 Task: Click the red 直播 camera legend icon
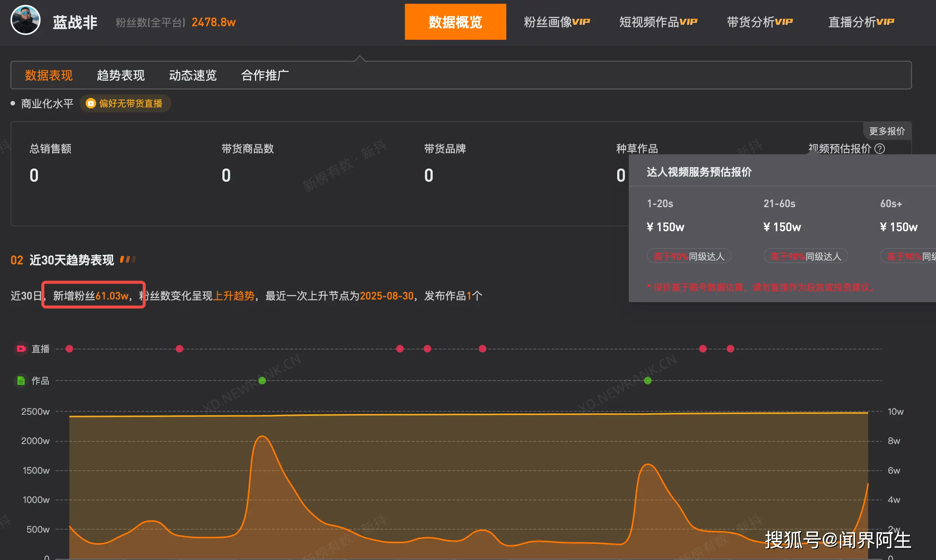[21, 349]
